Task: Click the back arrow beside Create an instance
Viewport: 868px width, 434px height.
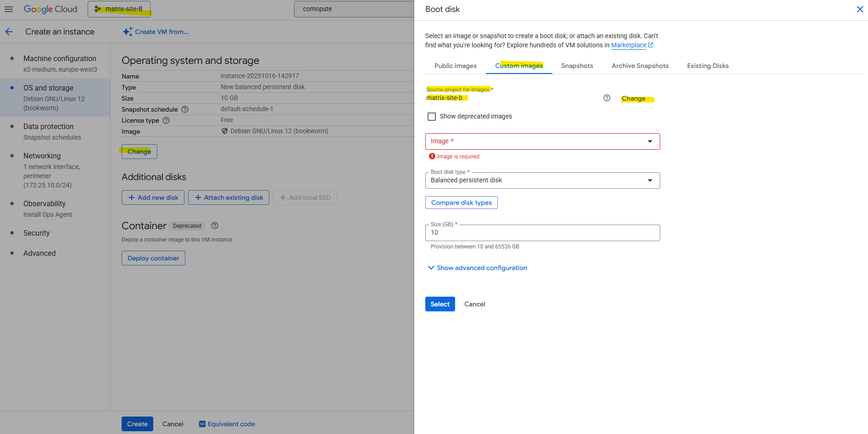Action: pos(9,32)
